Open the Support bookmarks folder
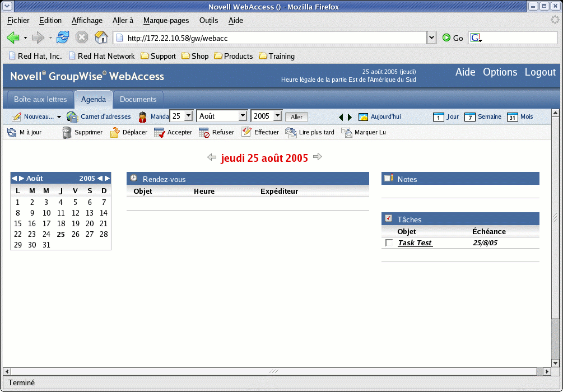563x392 pixels. [x=158, y=56]
